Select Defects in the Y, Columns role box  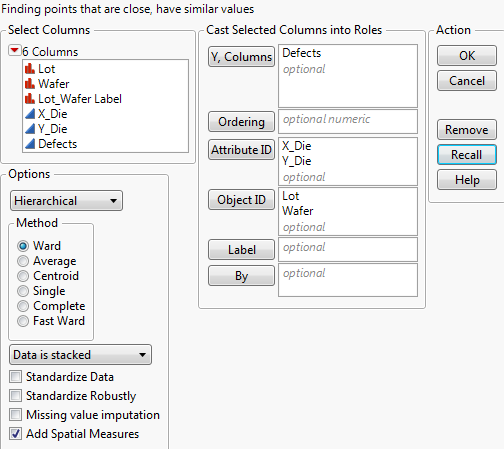302,53
